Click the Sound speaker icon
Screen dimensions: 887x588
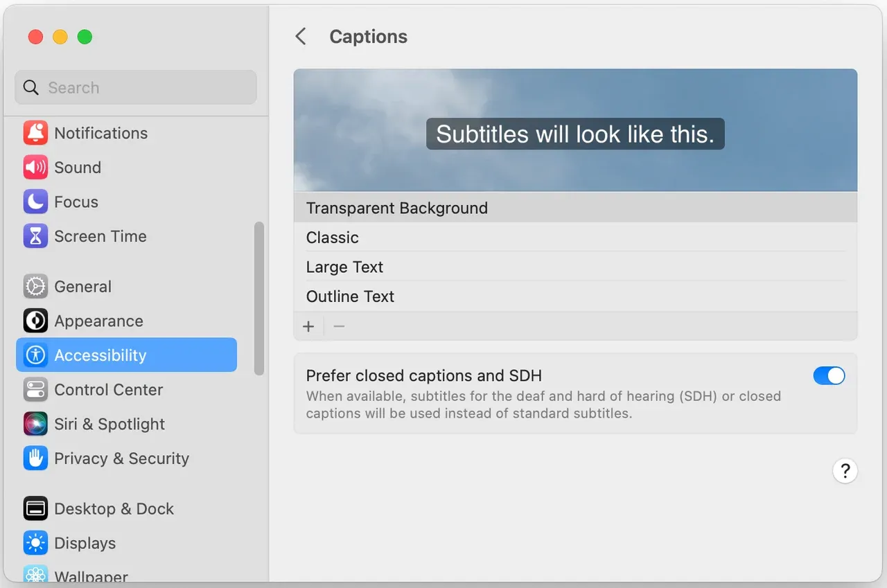coord(35,168)
